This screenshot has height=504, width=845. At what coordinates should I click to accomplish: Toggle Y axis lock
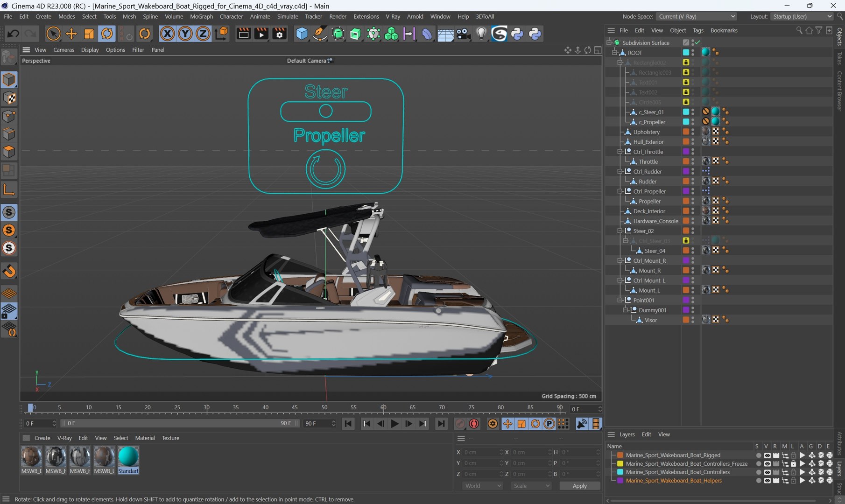(x=185, y=34)
